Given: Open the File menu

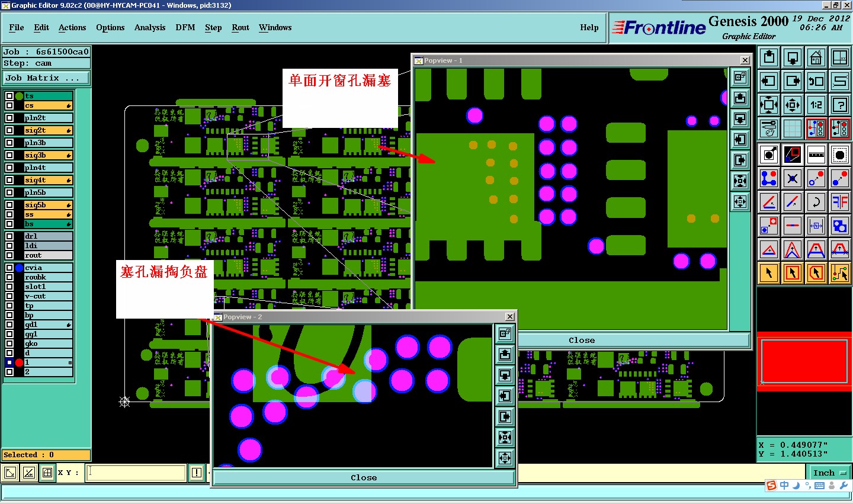Looking at the screenshot, I should (x=17, y=27).
